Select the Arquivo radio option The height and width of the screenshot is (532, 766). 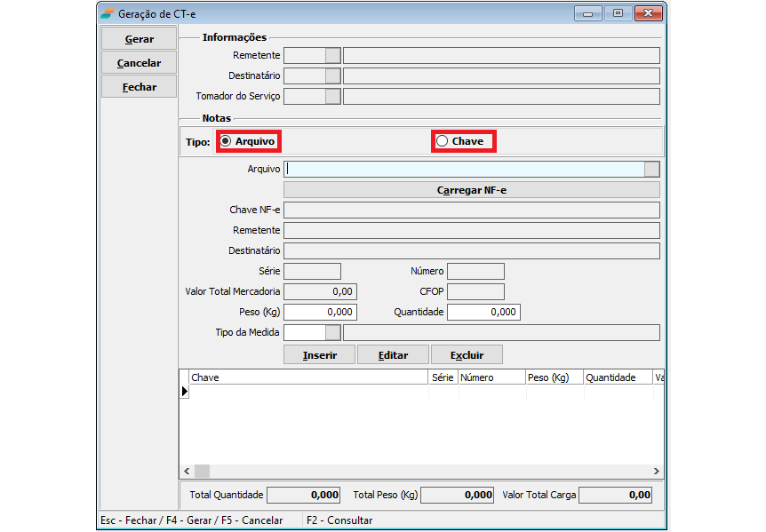click(227, 141)
